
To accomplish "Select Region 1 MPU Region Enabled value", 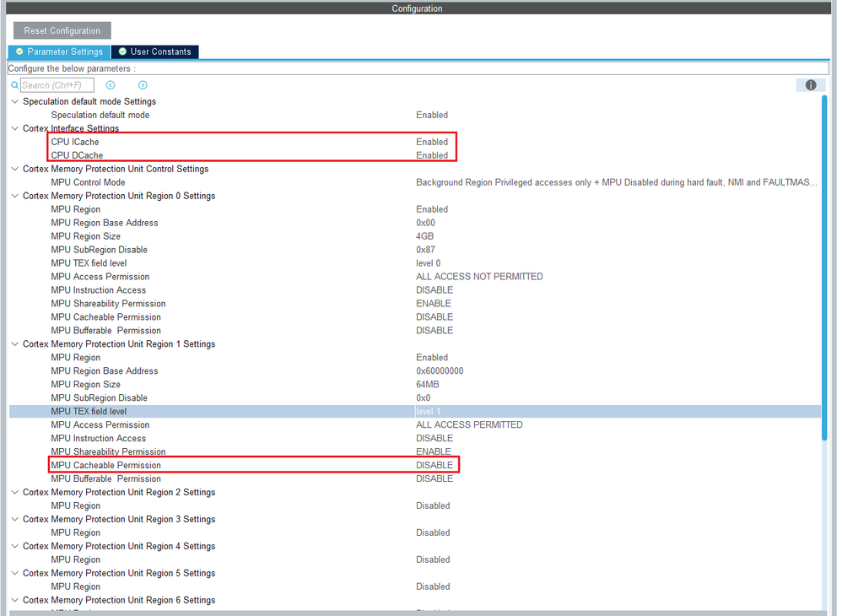I will click(432, 357).
